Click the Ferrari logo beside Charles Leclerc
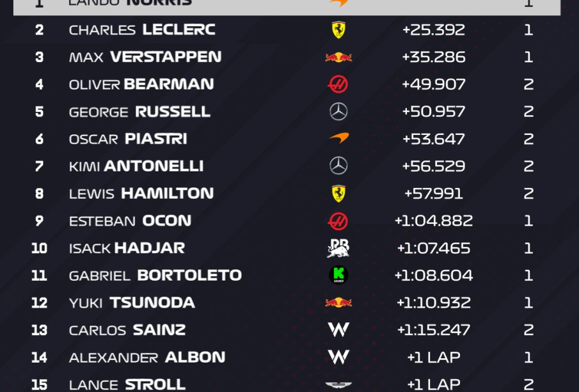 pyautogui.click(x=338, y=30)
